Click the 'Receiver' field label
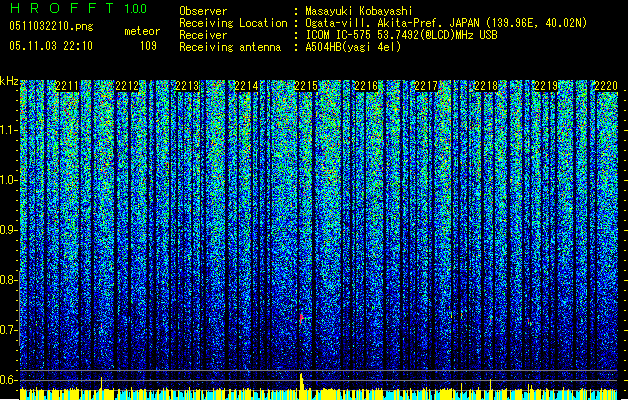Screen dimensions: 629x400 coord(203,35)
